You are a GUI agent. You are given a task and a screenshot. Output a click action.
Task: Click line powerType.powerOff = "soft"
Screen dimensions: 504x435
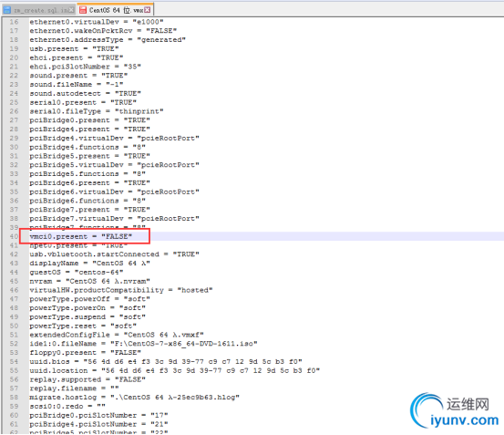[89, 299]
